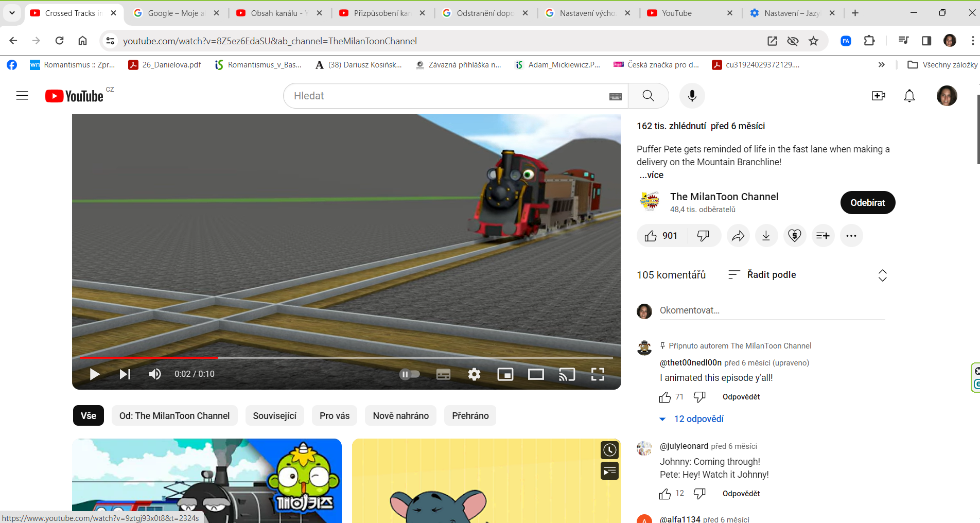Cast the video to a TV
This screenshot has width=980, height=523.
pyautogui.click(x=567, y=374)
